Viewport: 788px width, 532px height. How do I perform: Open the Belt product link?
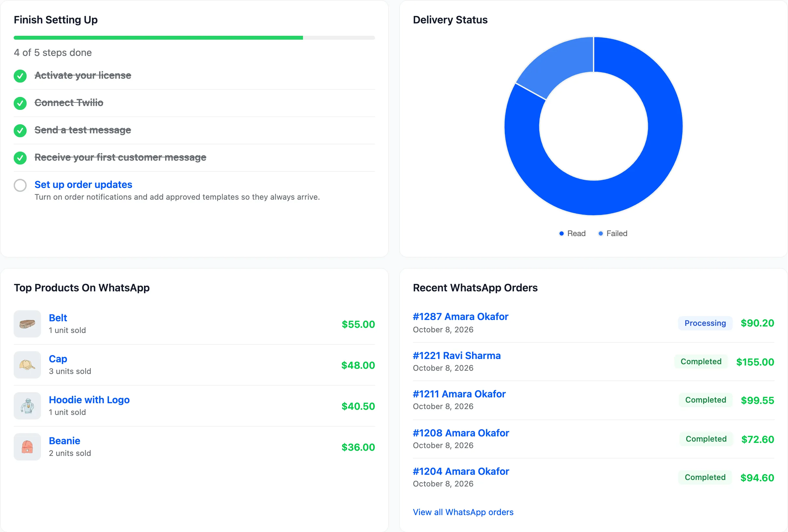pyautogui.click(x=58, y=318)
